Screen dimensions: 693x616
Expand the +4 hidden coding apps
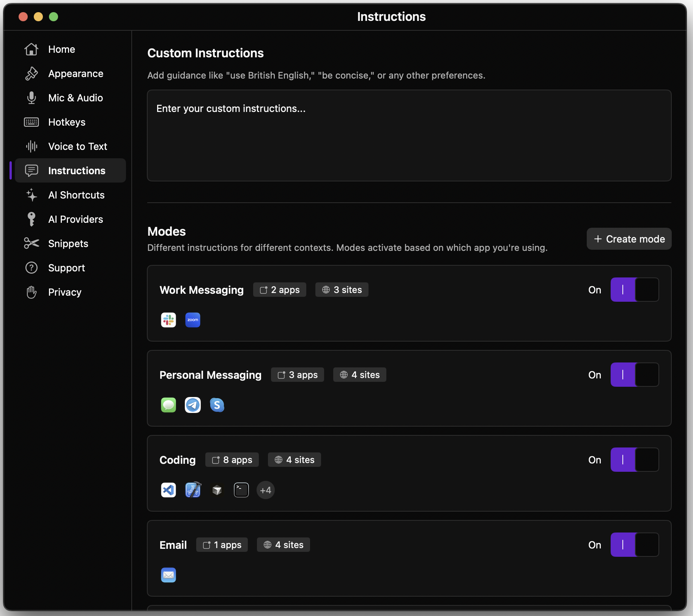pyautogui.click(x=265, y=490)
